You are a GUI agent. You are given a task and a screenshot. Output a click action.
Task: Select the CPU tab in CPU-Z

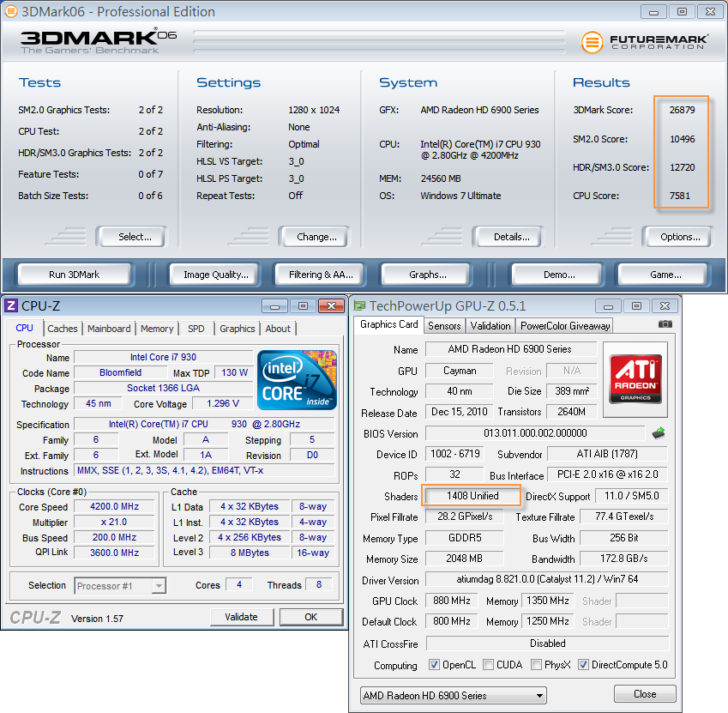tap(24, 328)
